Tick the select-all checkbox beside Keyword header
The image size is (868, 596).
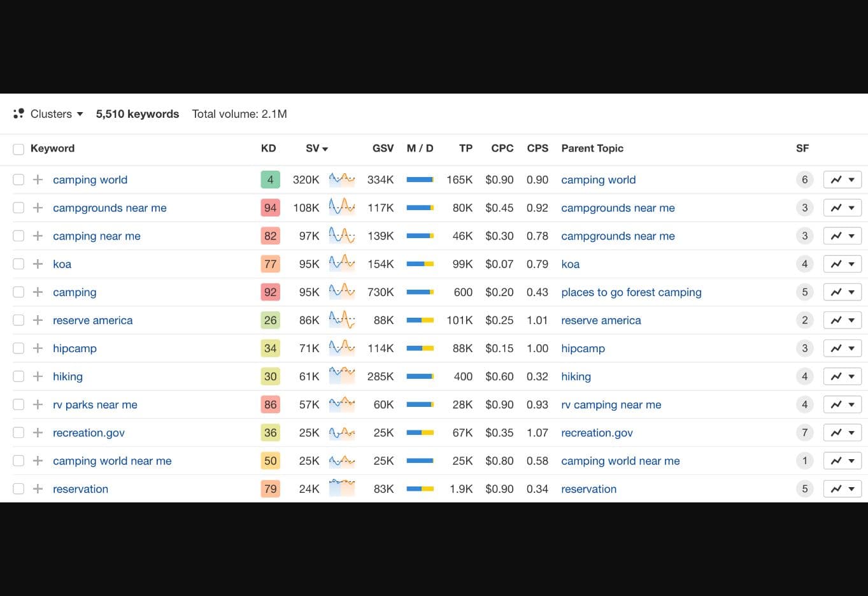(x=18, y=148)
